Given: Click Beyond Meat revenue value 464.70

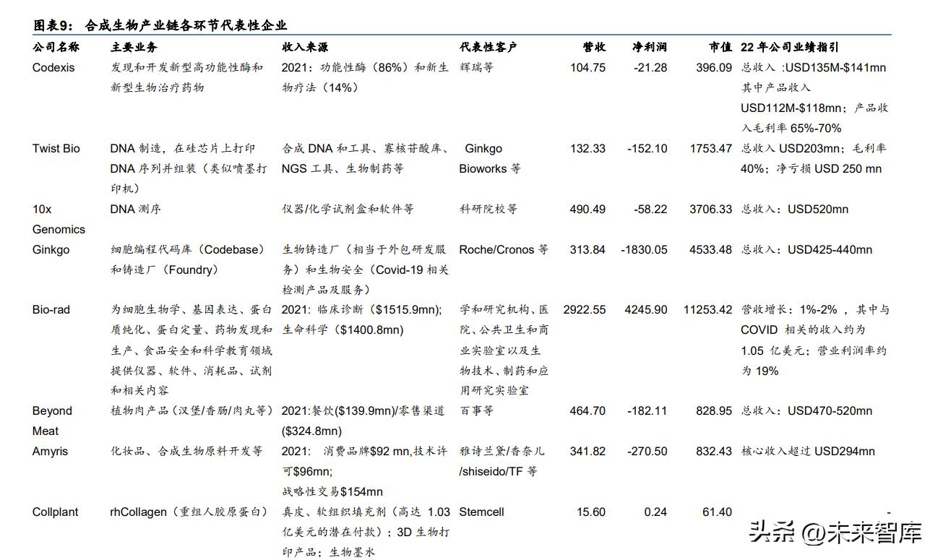Looking at the screenshot, I should click(x=588, y=410).
